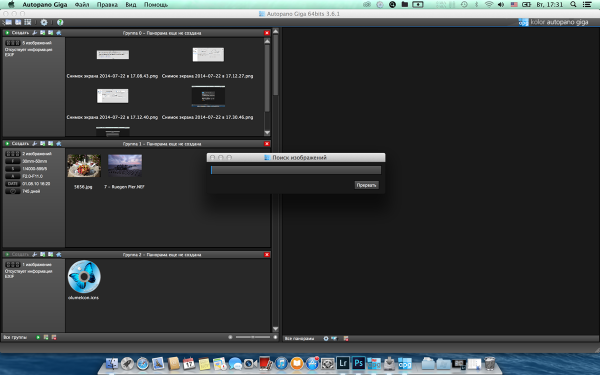Screen dimensions: 600x375
Task: Click the up arrow of the Group 0 scrollbar
Action: 267,41
